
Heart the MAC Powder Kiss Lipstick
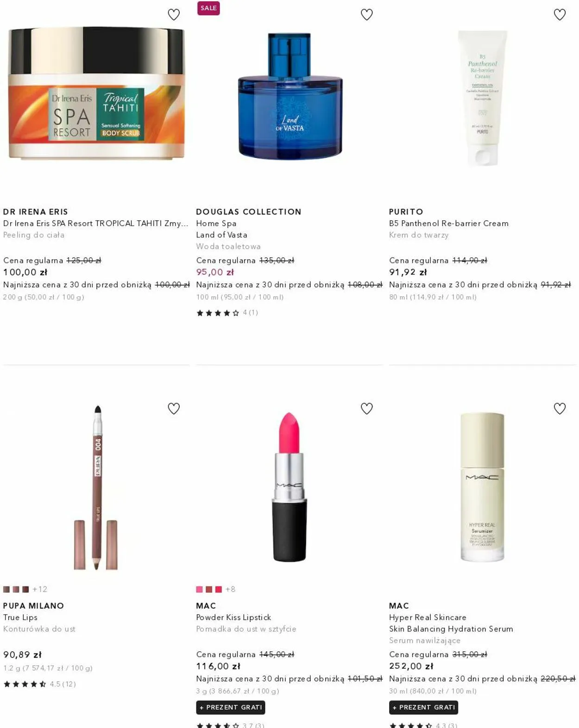[x=367, y=409]
